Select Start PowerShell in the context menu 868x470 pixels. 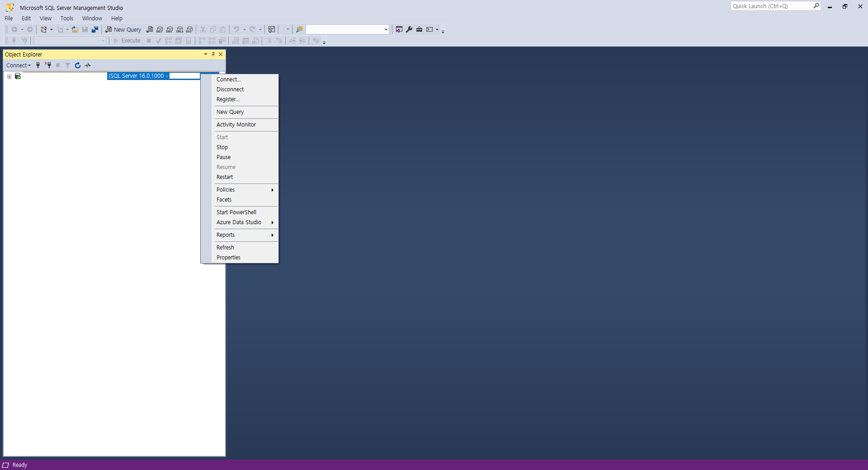(240, 212)
